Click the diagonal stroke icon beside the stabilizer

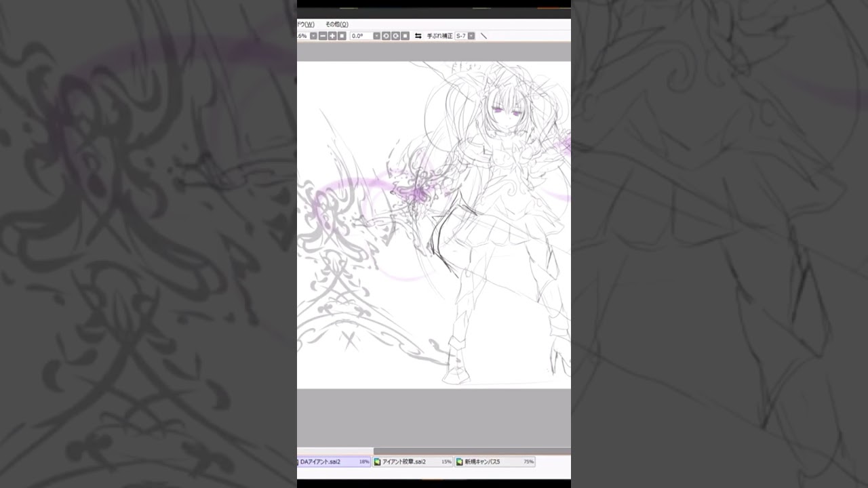(484, 35)
